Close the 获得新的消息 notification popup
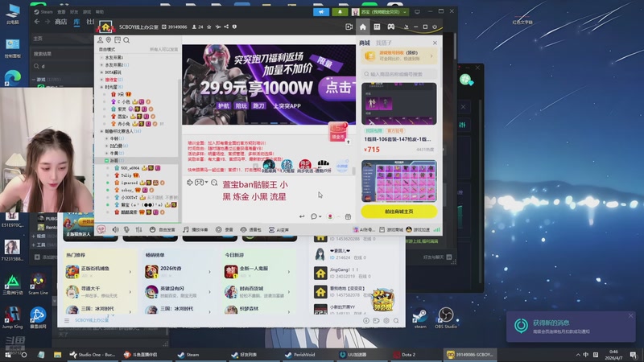644x362 pixels. (630, 315)
